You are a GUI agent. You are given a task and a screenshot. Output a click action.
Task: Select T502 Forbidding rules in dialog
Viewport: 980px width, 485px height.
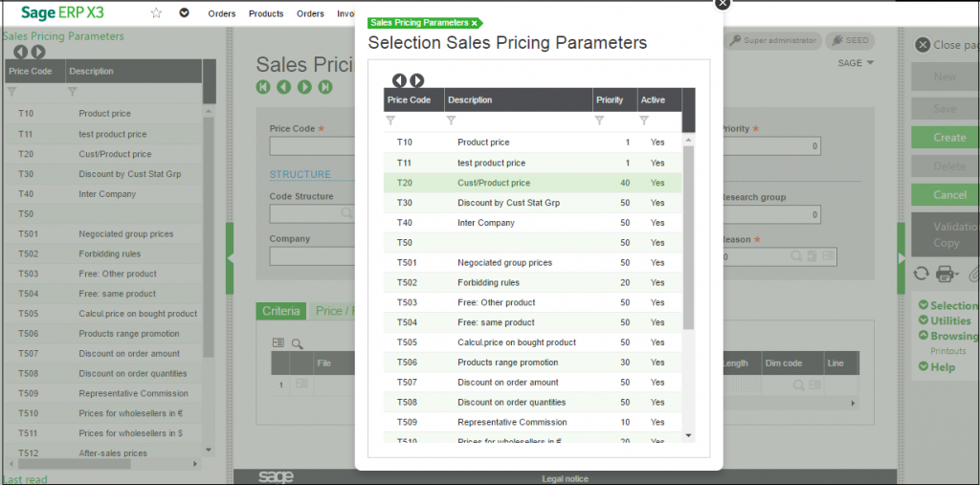(x=532, y=282)
